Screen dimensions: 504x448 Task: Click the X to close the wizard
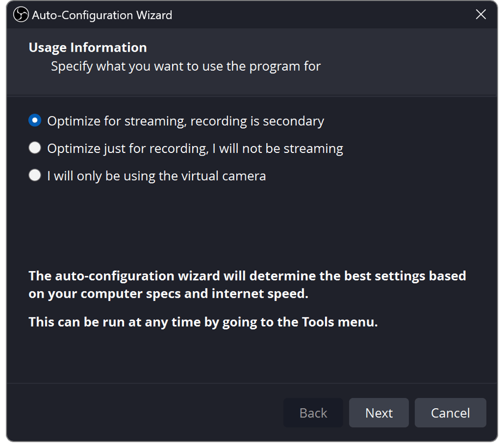(x=481, y=15)
